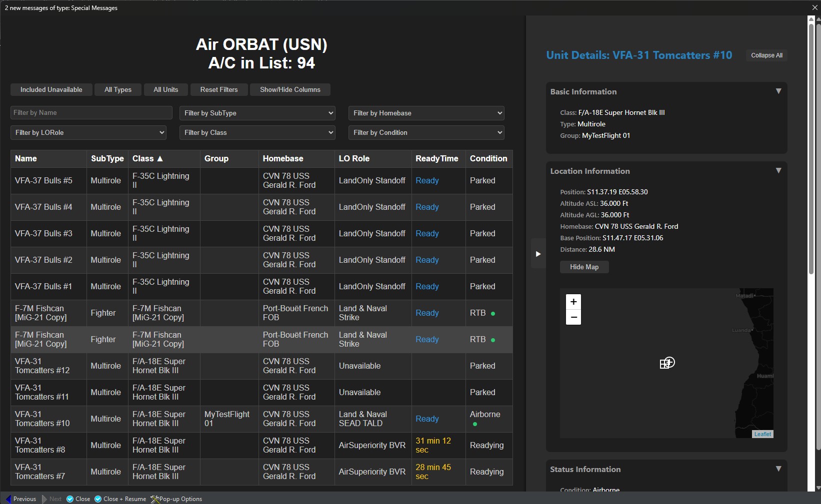Click the Hide Map button

click(584, 267)
